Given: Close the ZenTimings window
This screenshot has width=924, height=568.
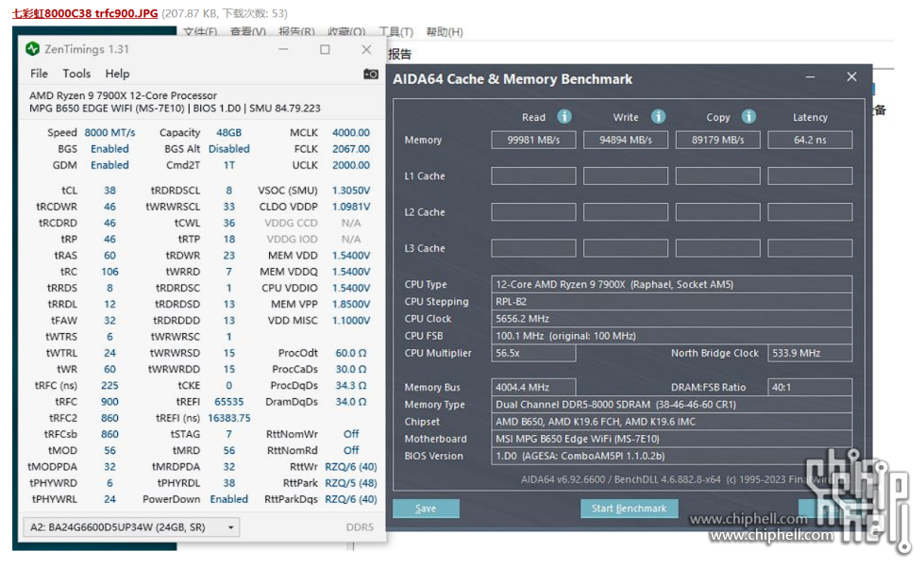Looking at the screenshot, I should [x=366, y=49].
